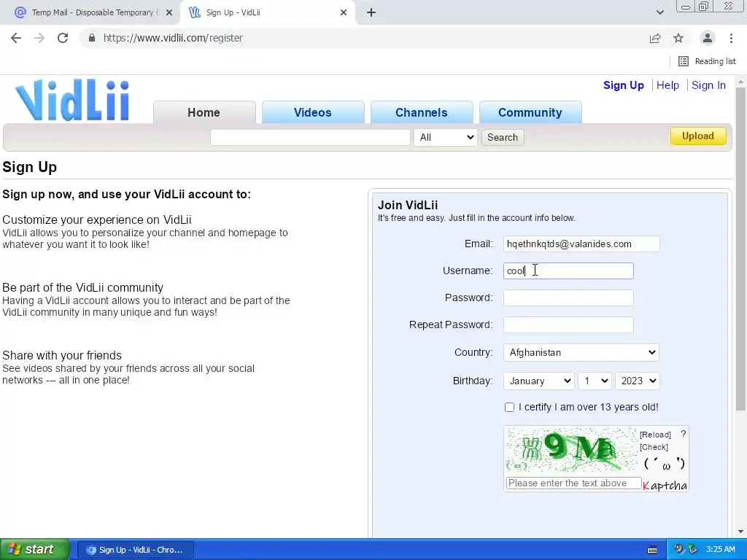Image resolution: width=747 pixels, height=560 pixels.
Task: Switch to the Temp Mail tab
Action: (x=90, y=13)
